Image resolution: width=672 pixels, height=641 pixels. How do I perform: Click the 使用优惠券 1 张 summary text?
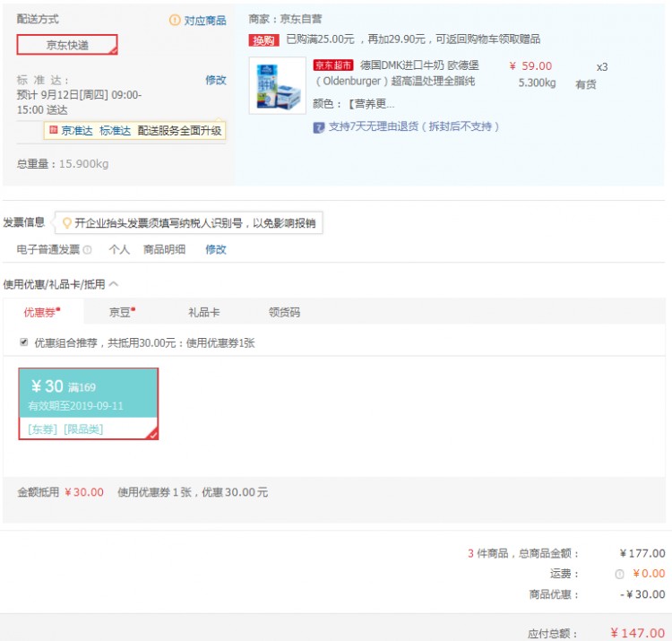(x=193, y=492)
